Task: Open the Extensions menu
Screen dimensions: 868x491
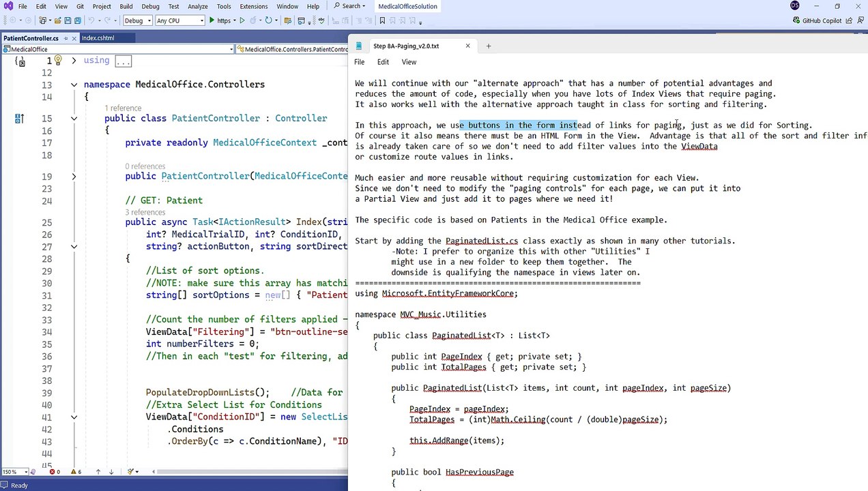Action: pyautogui.click(x=253, y=6)
